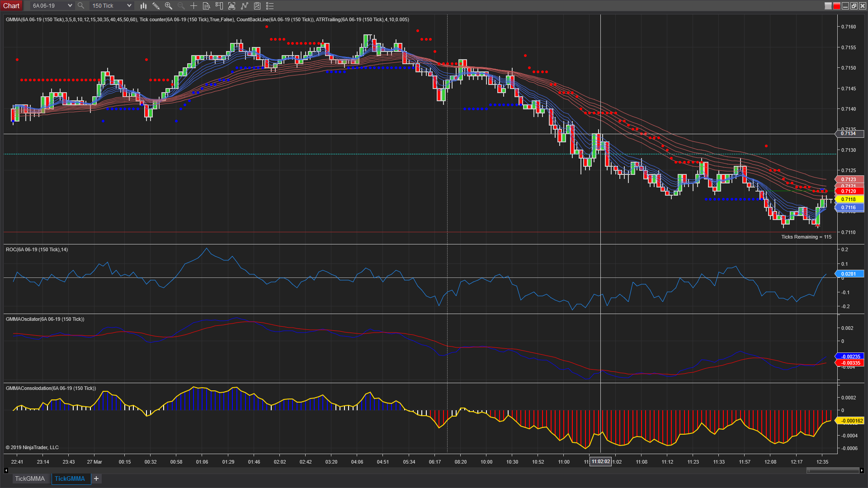The image size is (868, 488).
Task: Open the Strategies icon
Action: pyautogui.click(x=245, y=6)
